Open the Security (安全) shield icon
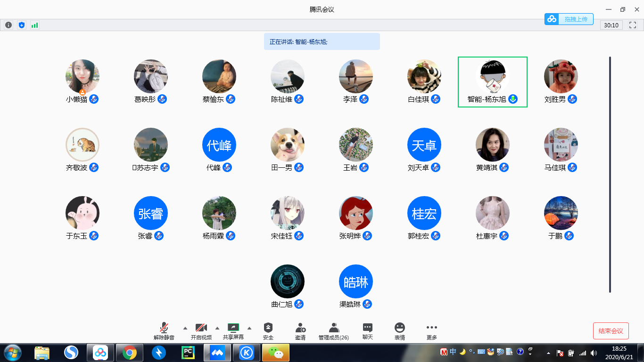This screenshot has height=362, width=644. click(x=268, y=328)
